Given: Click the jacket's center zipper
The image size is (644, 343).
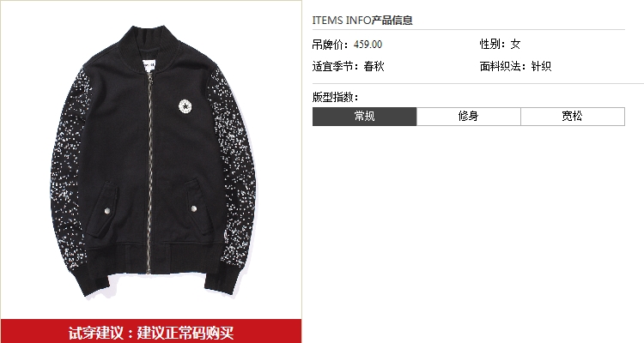Looking at the screenshot, I should click(150, 172).
